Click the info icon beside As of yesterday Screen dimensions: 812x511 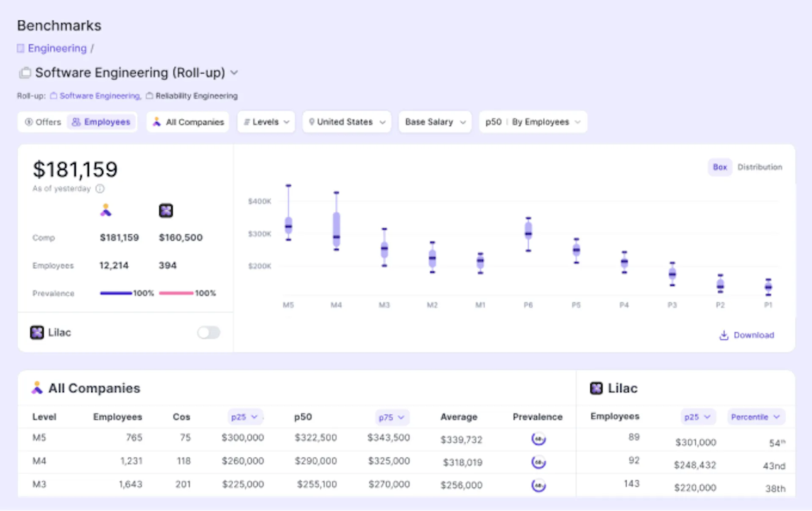click(100, 189)
